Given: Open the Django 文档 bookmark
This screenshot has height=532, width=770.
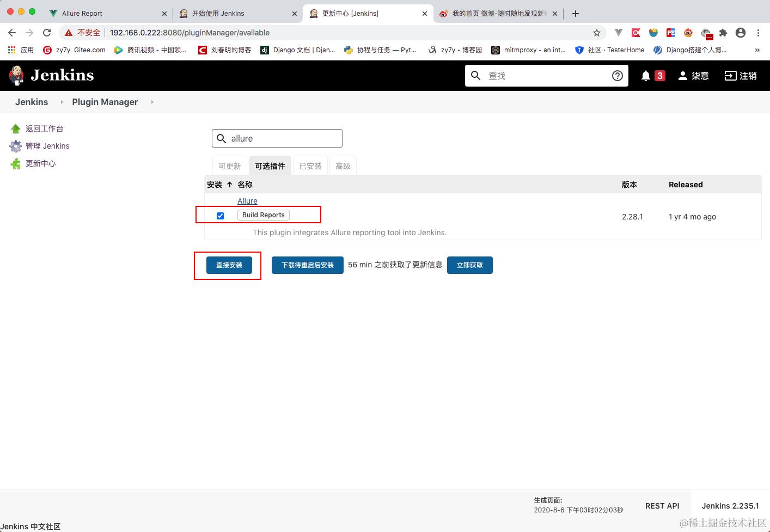Looking at the screenshot, I should (298, 50).
